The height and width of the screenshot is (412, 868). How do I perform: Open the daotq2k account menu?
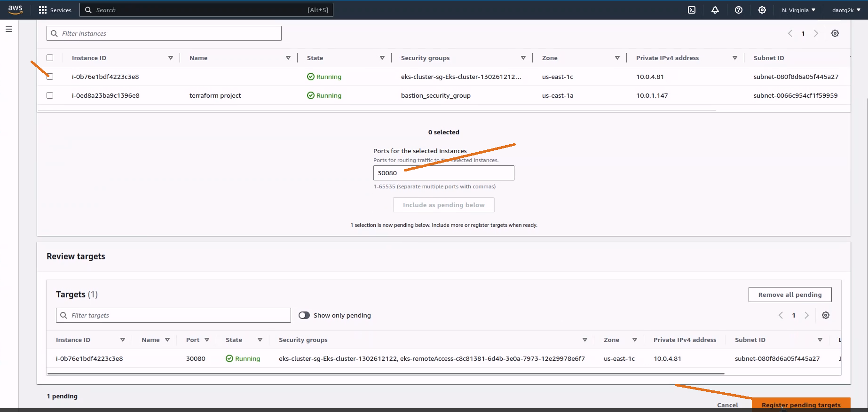(x=846, y=10)
